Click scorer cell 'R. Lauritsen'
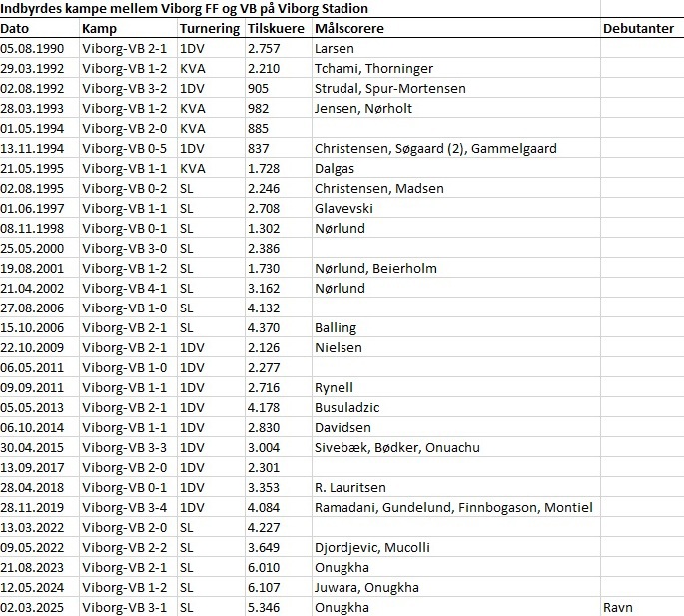The height and width of the screenshot is (616, 684). click(350, 488)
